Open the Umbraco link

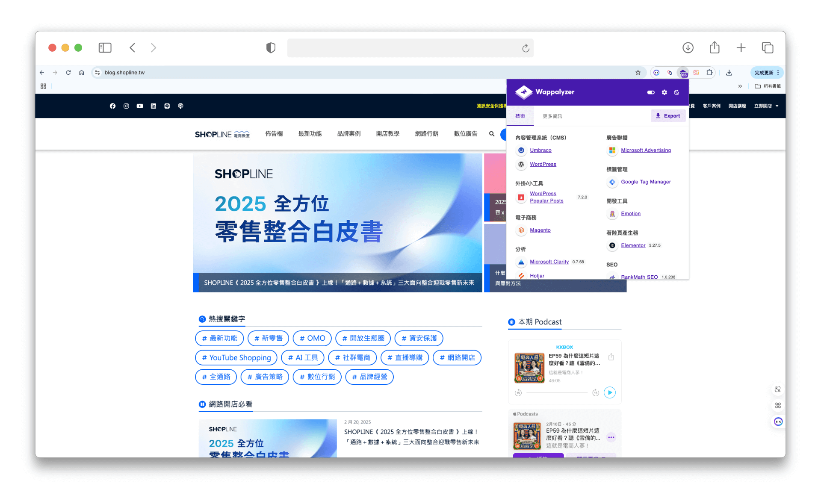click(x=540, y=150)
